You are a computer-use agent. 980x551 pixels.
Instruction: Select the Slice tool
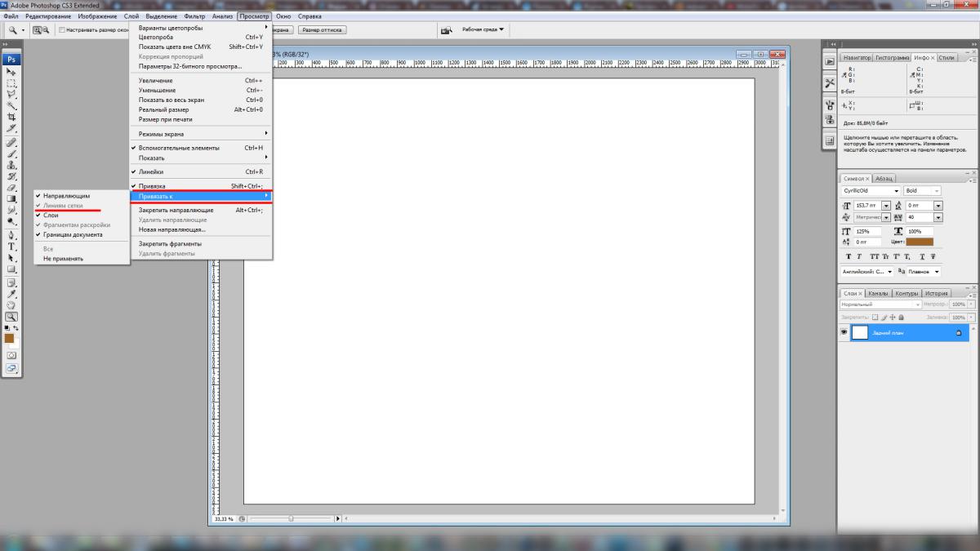pyautogui.click(x=12, y=127)
